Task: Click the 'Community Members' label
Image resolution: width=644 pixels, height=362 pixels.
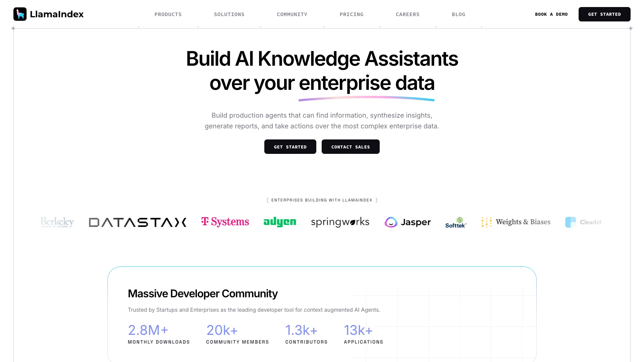Action: pos(237,342)
